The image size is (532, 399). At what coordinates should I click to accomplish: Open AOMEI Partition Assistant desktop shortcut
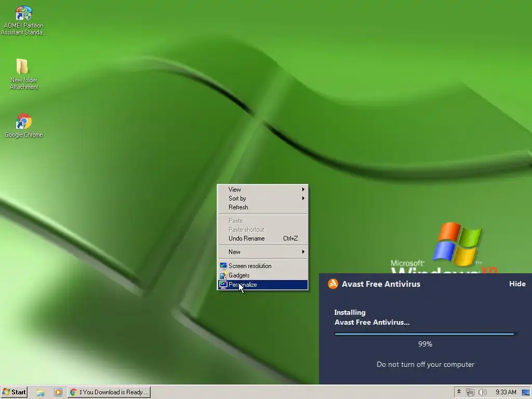[x=24, y=20]
